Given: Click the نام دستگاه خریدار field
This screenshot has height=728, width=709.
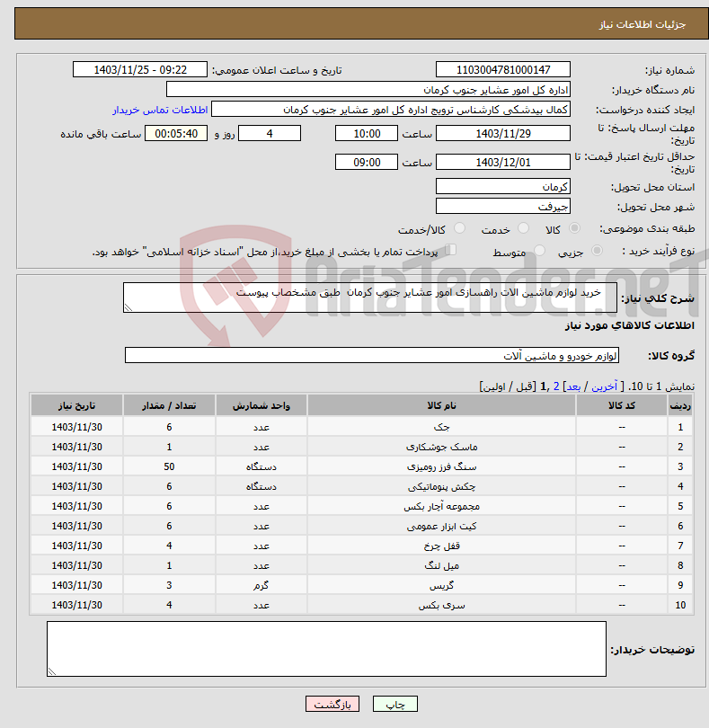Looking at the screenshot, I should [368, 89].
